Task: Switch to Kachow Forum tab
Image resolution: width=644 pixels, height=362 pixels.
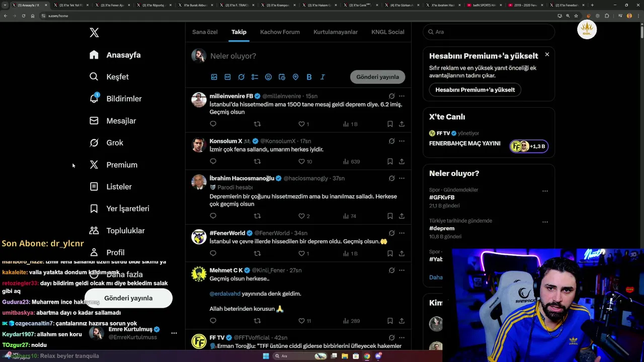Action: (280, 32)
